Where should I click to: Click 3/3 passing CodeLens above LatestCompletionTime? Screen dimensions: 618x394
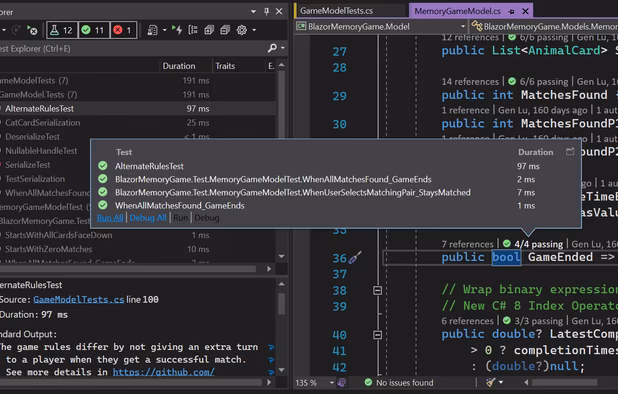tap(533, 321)
